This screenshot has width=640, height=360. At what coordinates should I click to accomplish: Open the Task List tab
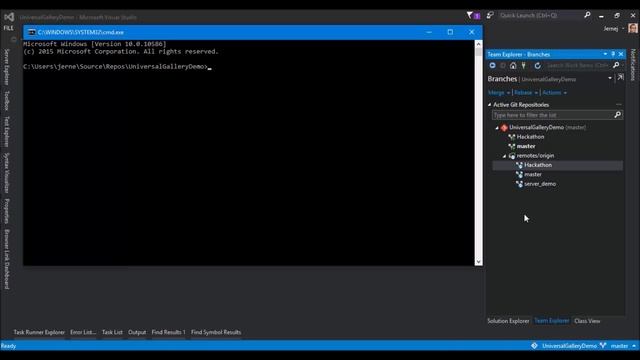coord(112,332)
